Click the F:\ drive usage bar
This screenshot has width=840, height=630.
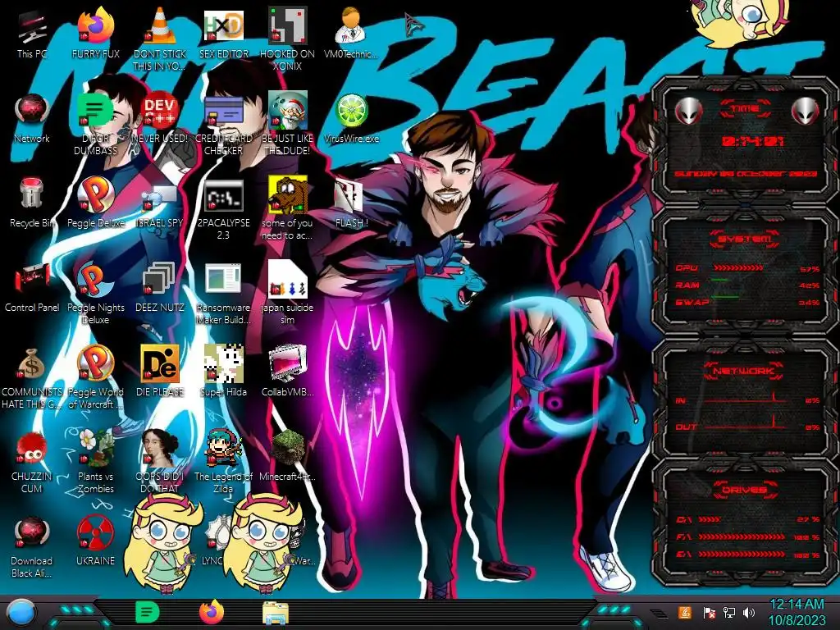[x=742, y=536]
